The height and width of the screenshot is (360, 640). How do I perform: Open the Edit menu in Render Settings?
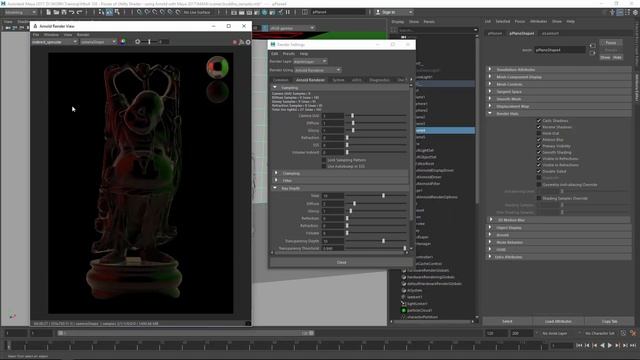coord(275,53)
